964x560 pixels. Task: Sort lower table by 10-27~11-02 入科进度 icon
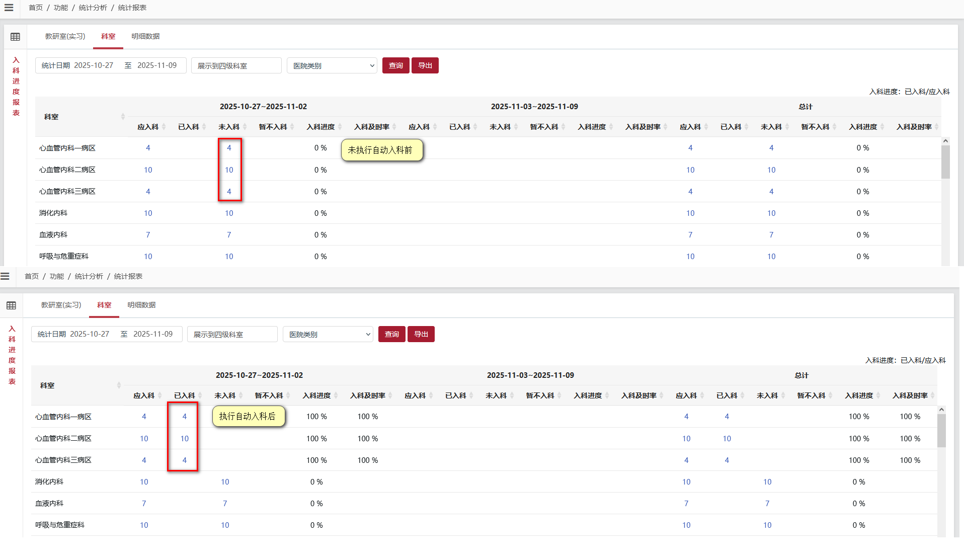pyautogui.click(x=336, y=395)
